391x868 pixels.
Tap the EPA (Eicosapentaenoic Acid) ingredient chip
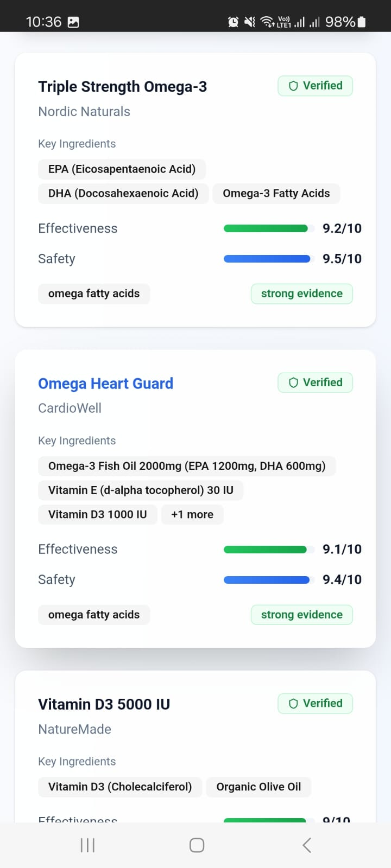pyautogui.click(x=122, y=169)
